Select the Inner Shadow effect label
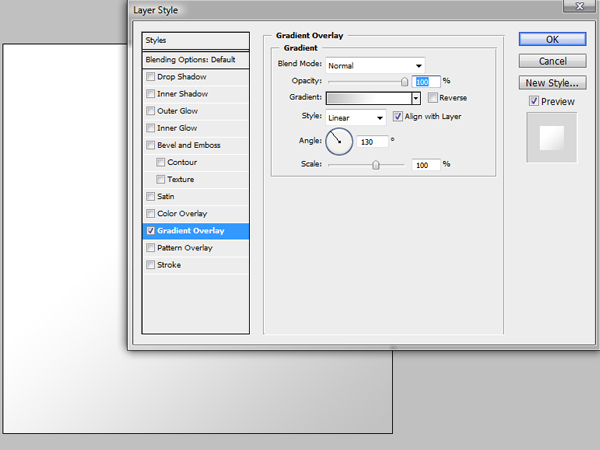Viewport: 600px width, 450px height. coord(183,94)
